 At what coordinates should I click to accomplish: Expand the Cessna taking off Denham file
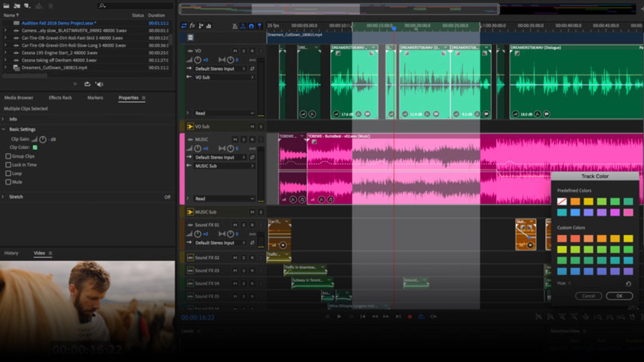click(5, 60)
